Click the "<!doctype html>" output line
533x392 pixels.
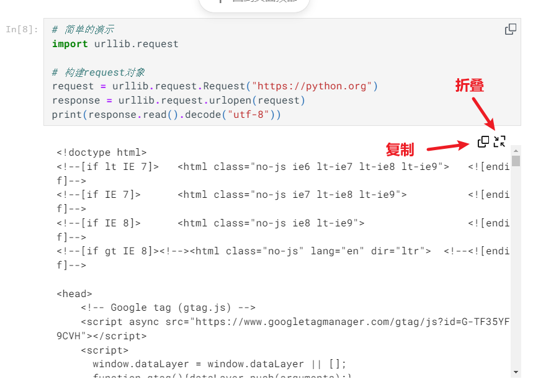pos(101,152)
